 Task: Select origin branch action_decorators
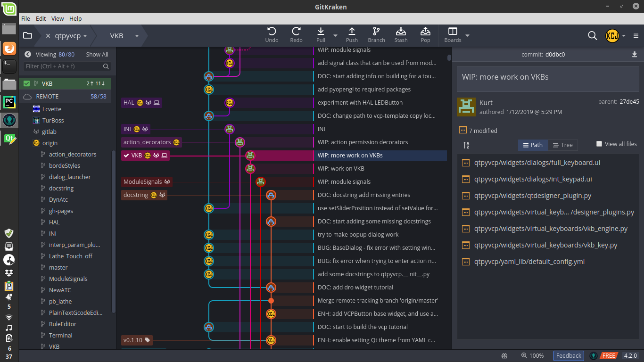(x=73, y=154)
